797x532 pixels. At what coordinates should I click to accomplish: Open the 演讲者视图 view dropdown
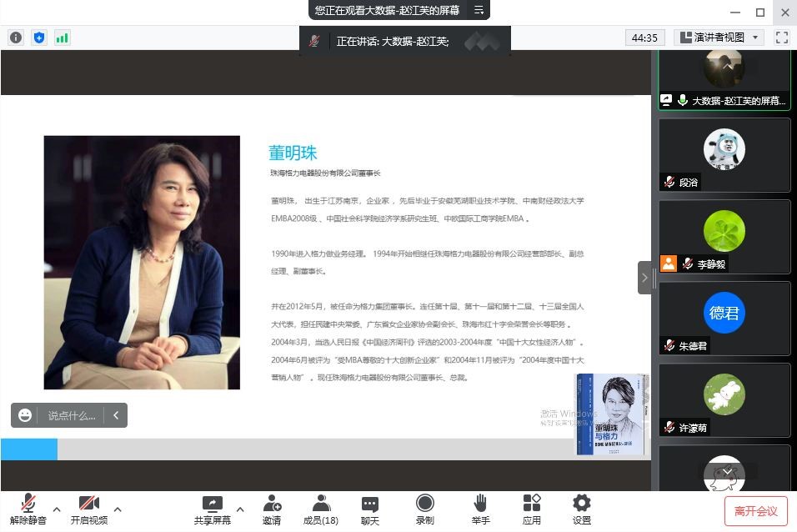click(719, 38)
